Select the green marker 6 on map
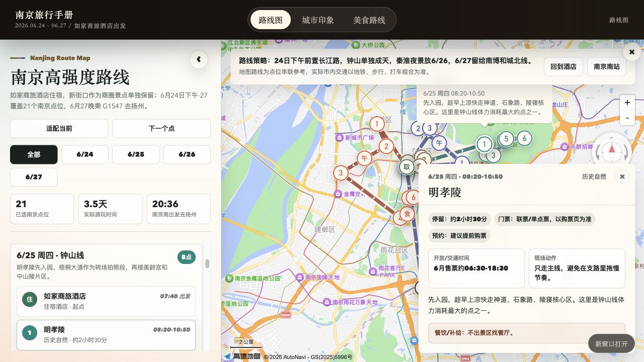 (x=524, y=138)
